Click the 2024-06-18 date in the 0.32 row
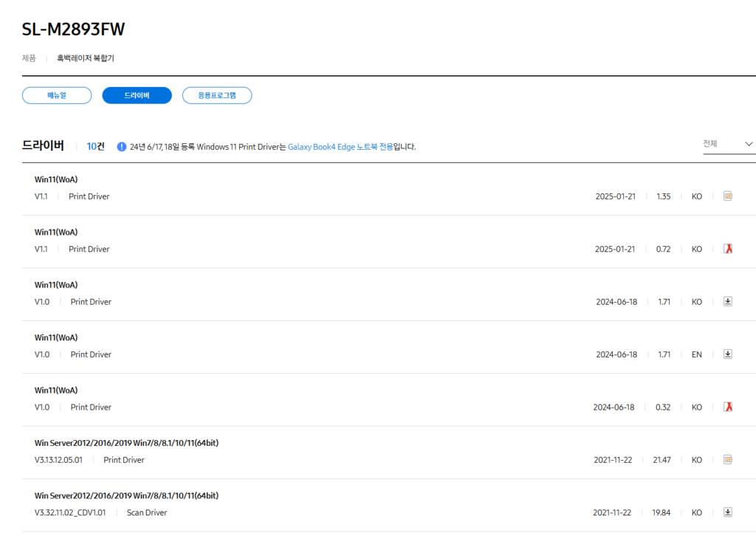The height and width of the screenshot is (536, 756). click(x=614, y=408)
